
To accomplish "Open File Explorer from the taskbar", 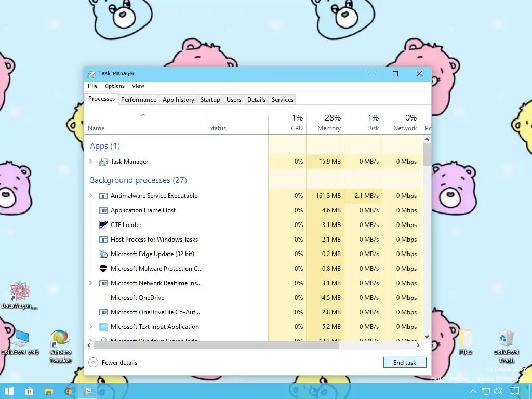I will pyautogui.click(x=48, y=391).
